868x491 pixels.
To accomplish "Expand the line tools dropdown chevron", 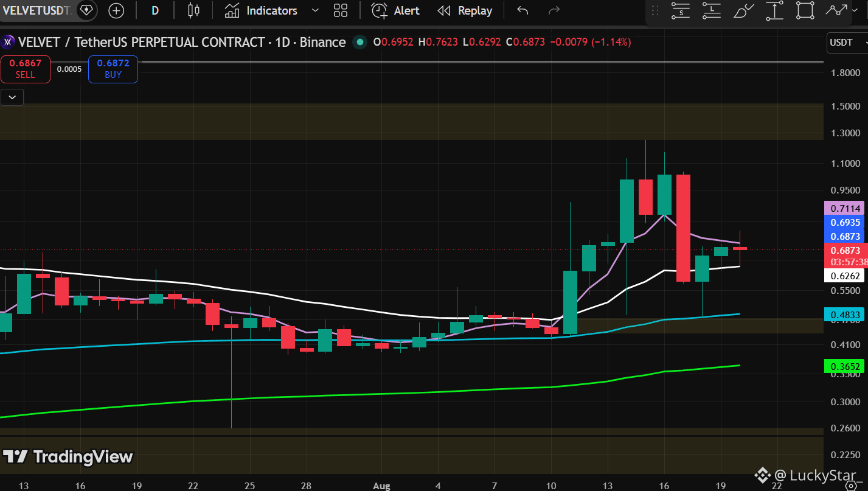I will (x=855, y=10).
